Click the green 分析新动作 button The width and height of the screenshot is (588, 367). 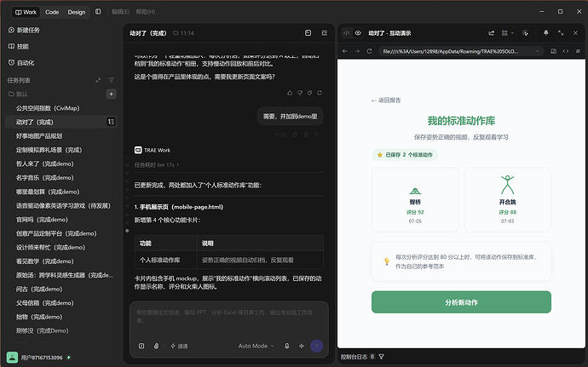(x=461, y=302)
